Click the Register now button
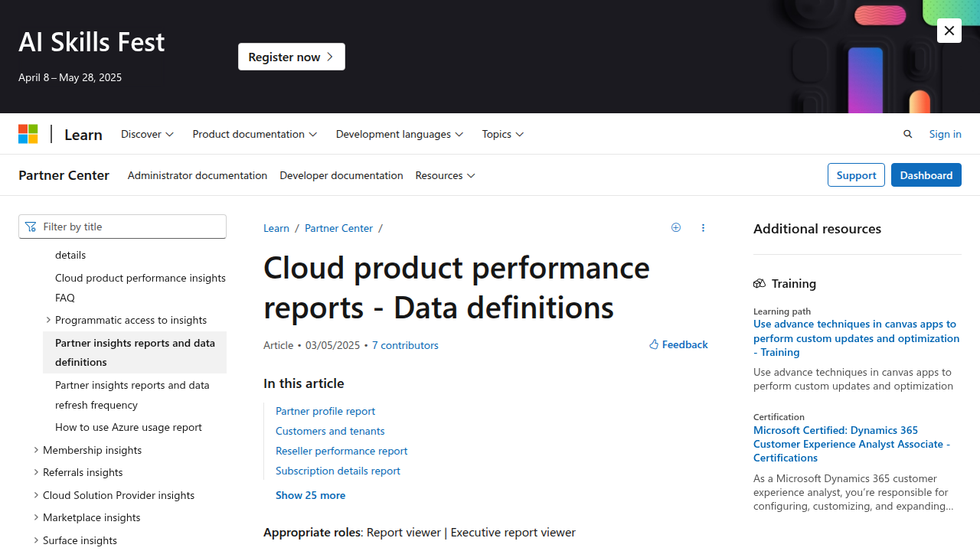Image resolution: width=980 pixels, height=551 pixels. point(292,57)
